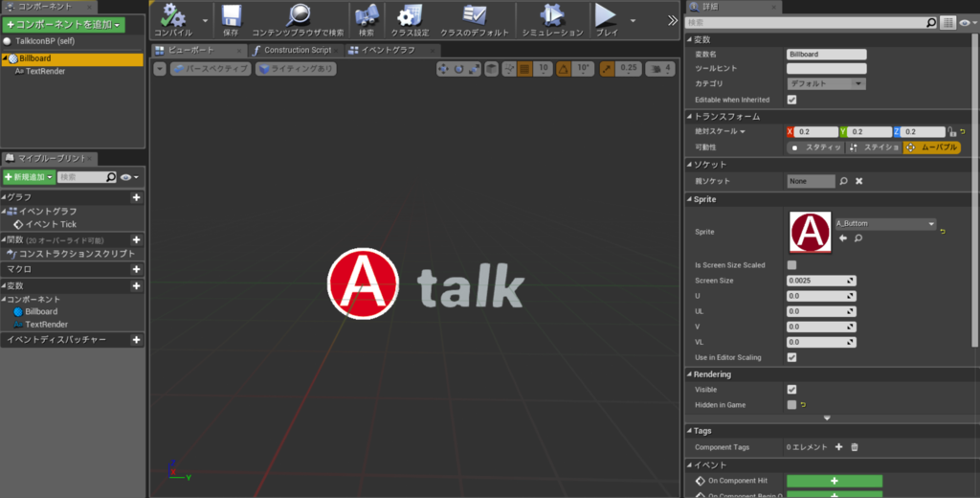This screenshot has height=498, width=980.
Task: Toggle grid snapping icon in viewport
Action: 525,69
